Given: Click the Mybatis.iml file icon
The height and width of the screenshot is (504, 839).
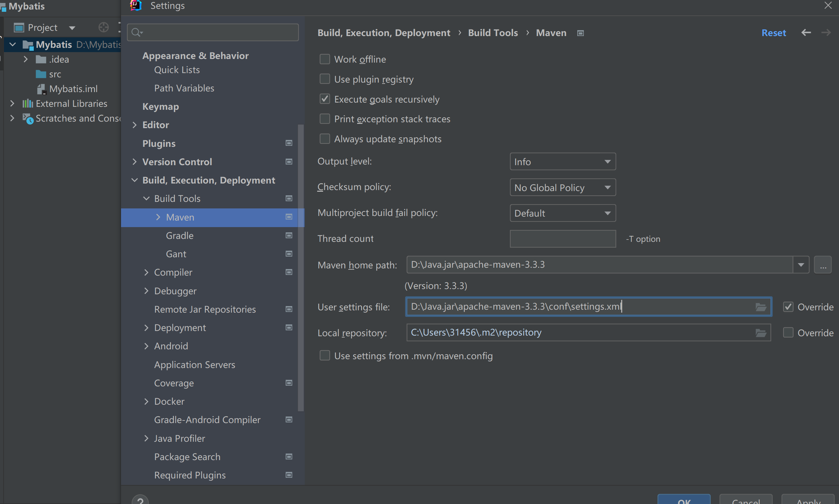Looking at the screenshot, I should tap(41, 89).
